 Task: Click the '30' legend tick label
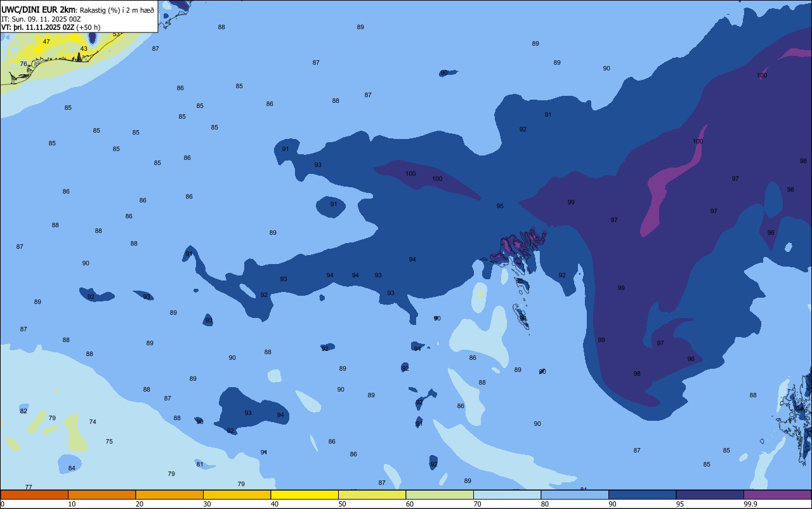(207, 504)
